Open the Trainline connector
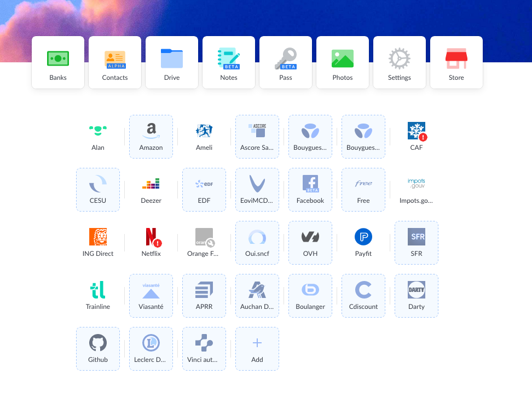Viewport: 532px width, 398px height. 98,296
